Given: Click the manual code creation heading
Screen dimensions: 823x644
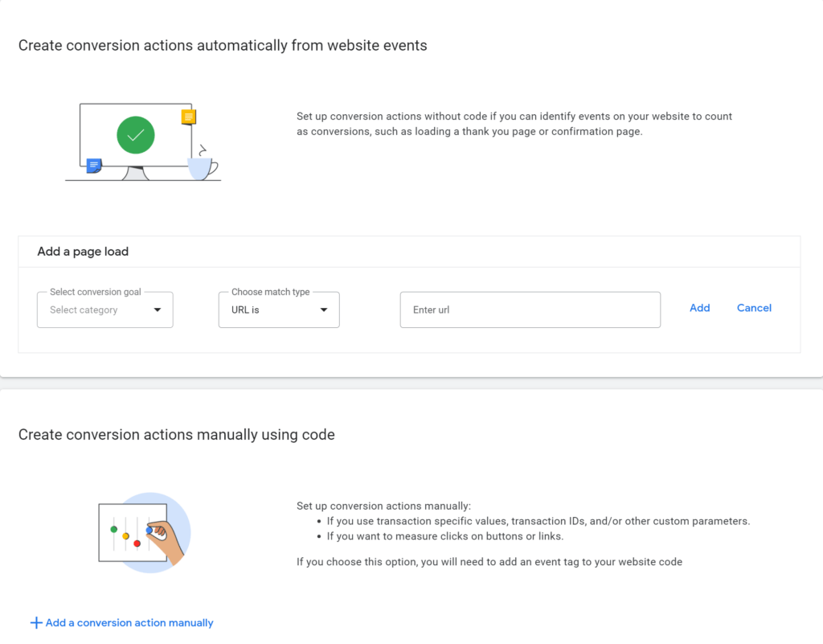Looking at the screenshot, I should (x=177, y=434).
